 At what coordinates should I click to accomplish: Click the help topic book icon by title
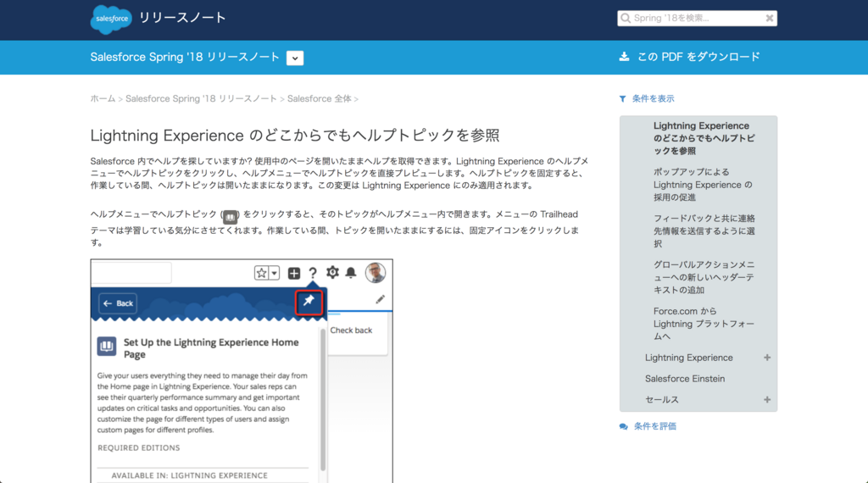click(106, 347)
